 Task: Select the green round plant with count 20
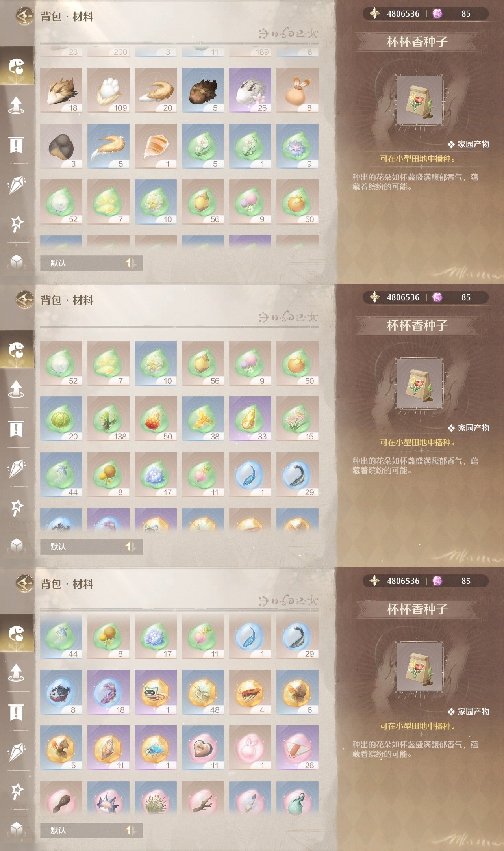(x=61, y=419)
